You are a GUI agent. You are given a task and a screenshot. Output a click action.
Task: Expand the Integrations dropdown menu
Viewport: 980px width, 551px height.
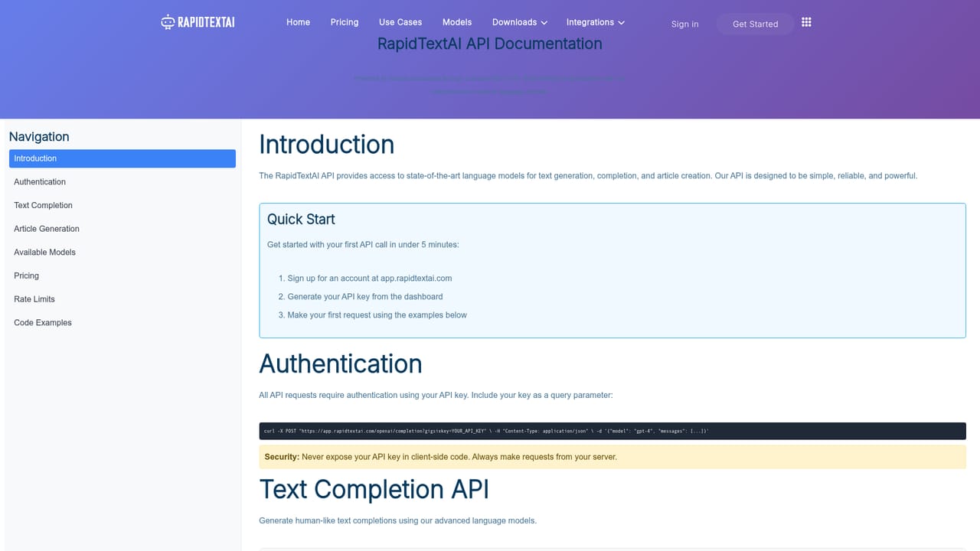point(596,22)
